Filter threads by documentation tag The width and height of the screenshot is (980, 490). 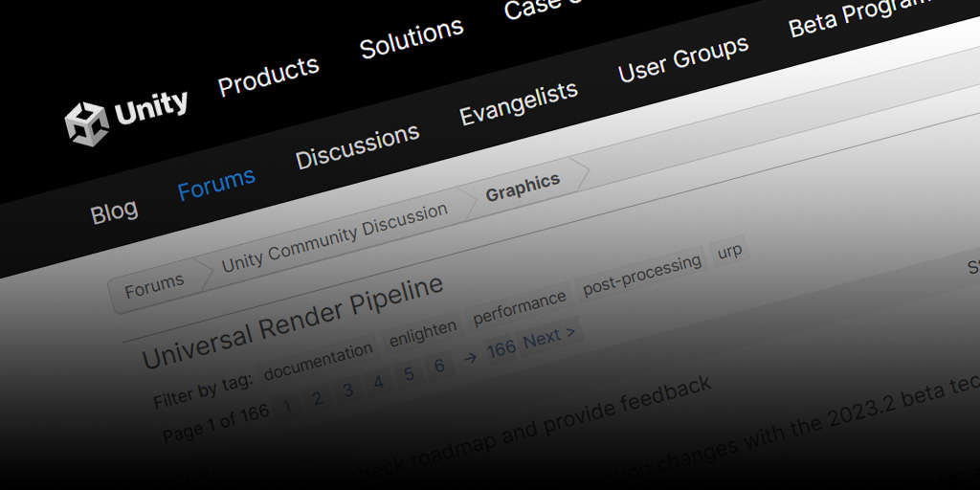(318, 361)
